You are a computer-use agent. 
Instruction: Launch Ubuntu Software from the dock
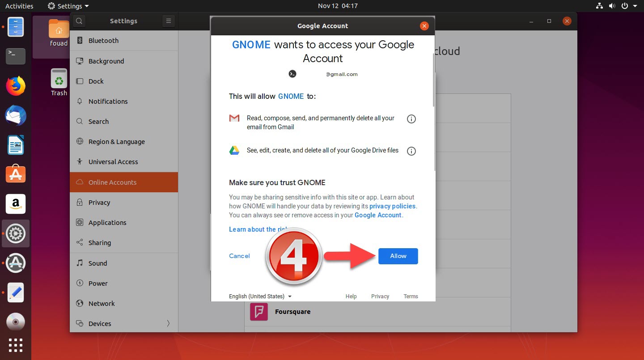pyautogui.click(x=16, y=174)
